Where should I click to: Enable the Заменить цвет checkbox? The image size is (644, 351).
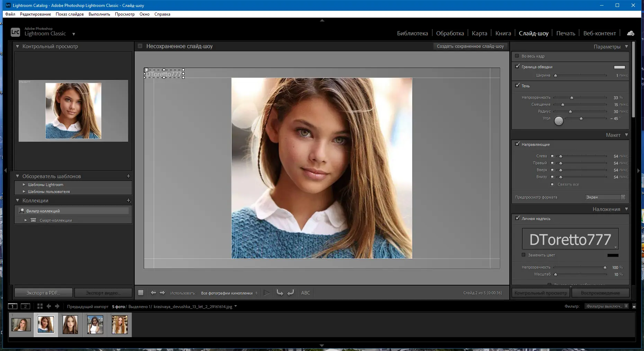[x=524, y=255]
